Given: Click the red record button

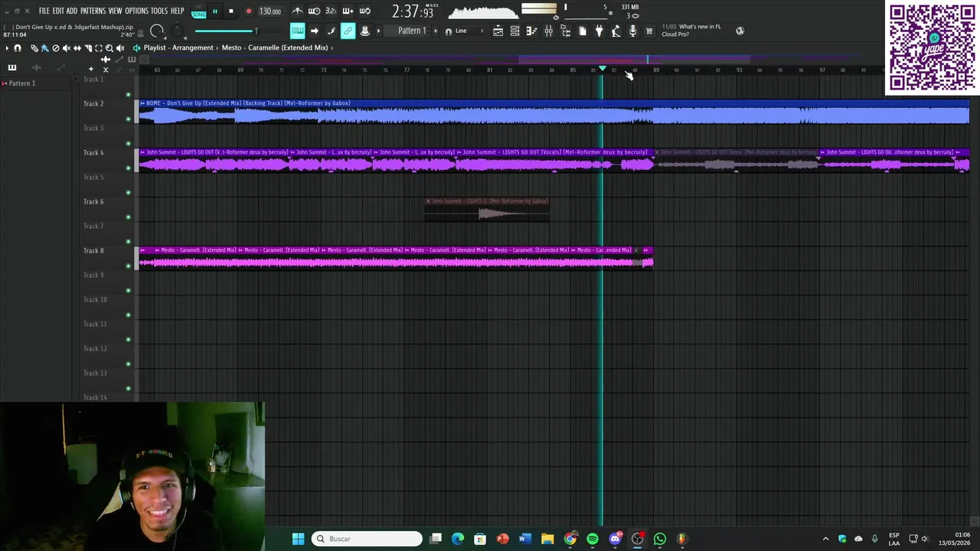Looking at the screenshot, I should pos(249,11).
